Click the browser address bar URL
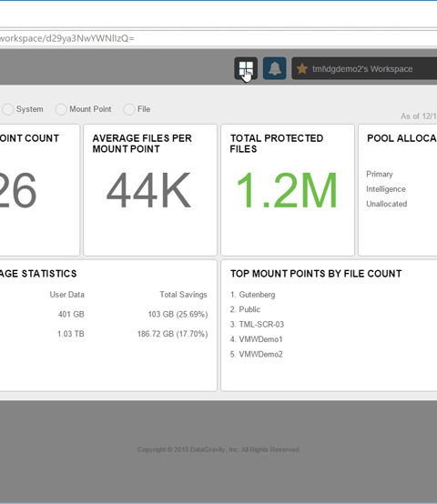437x504 pixels. point(67,38)
